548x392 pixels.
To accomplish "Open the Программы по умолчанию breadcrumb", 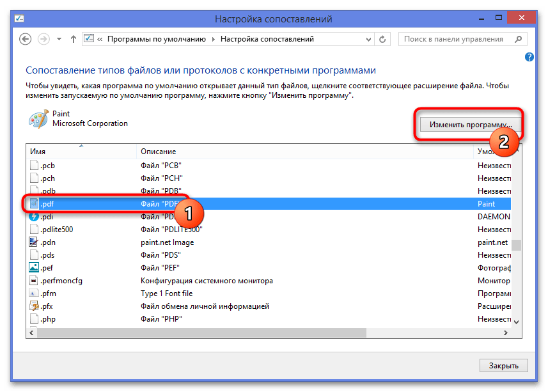I will click(157, 39).
